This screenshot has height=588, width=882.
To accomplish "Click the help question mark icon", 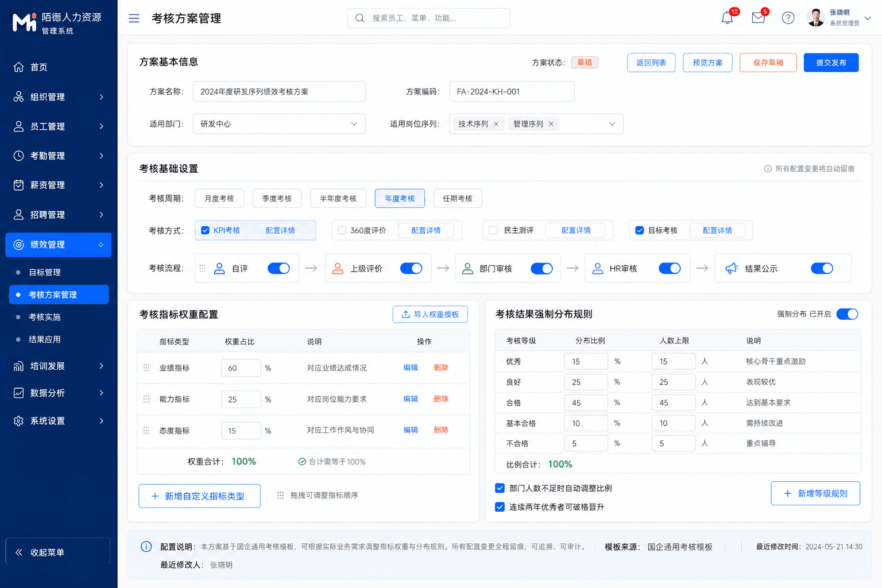I will click(788, 18).
